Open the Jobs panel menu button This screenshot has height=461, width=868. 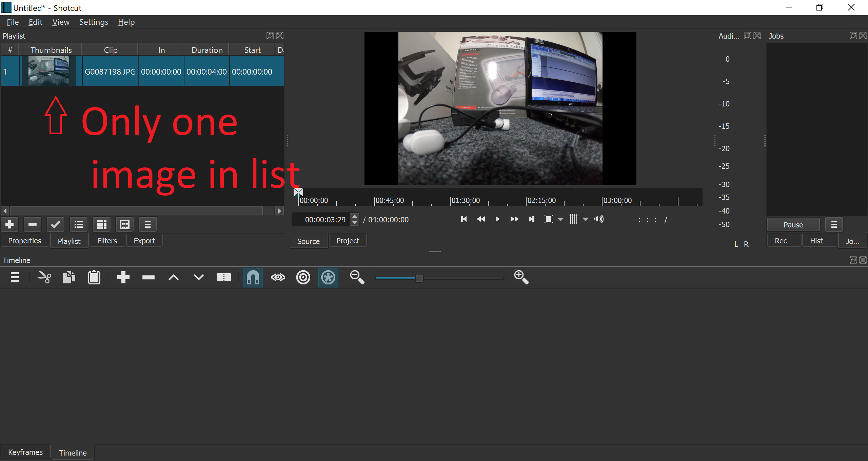(834, 225)
